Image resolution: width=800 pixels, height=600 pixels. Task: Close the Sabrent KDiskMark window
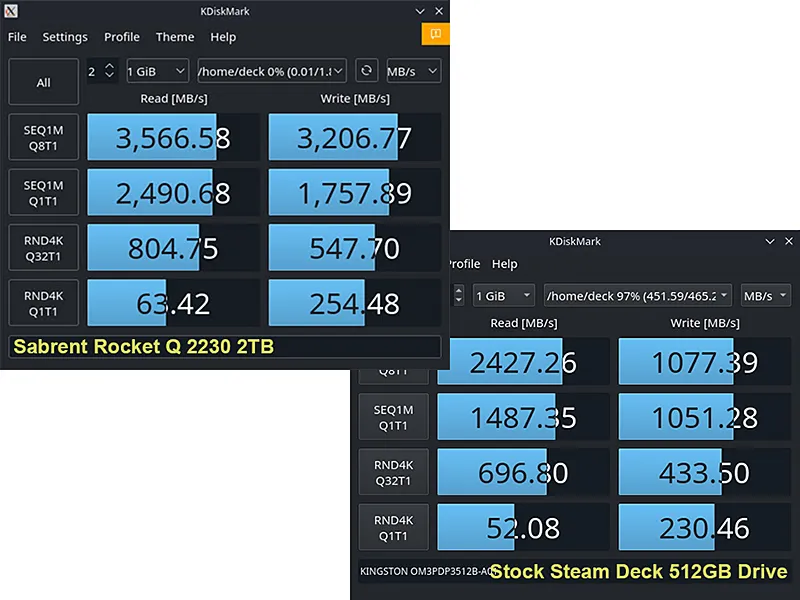439,11
